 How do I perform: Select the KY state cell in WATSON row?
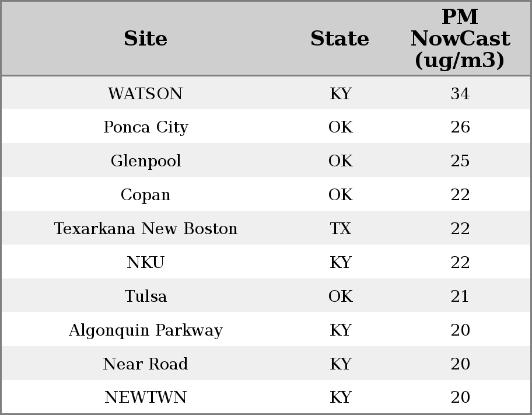(340, 94)
